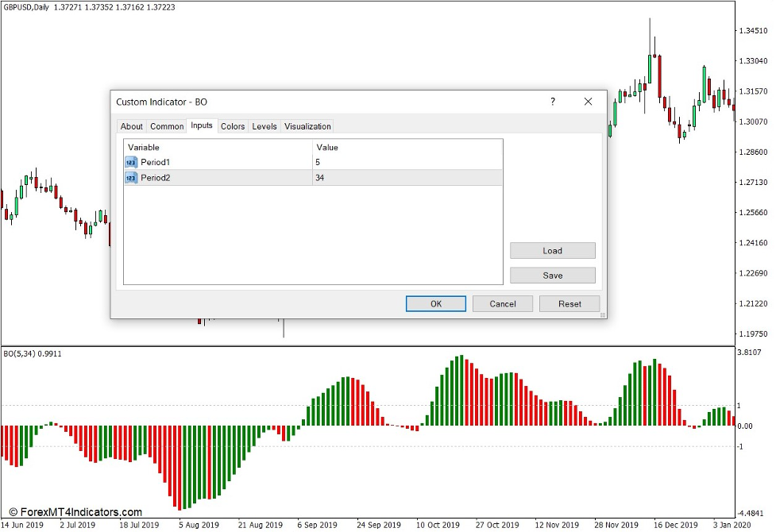Viewport: 776px width, 532px height.
Task: Select the Inputs tab
Action: [x=201, y=126]
